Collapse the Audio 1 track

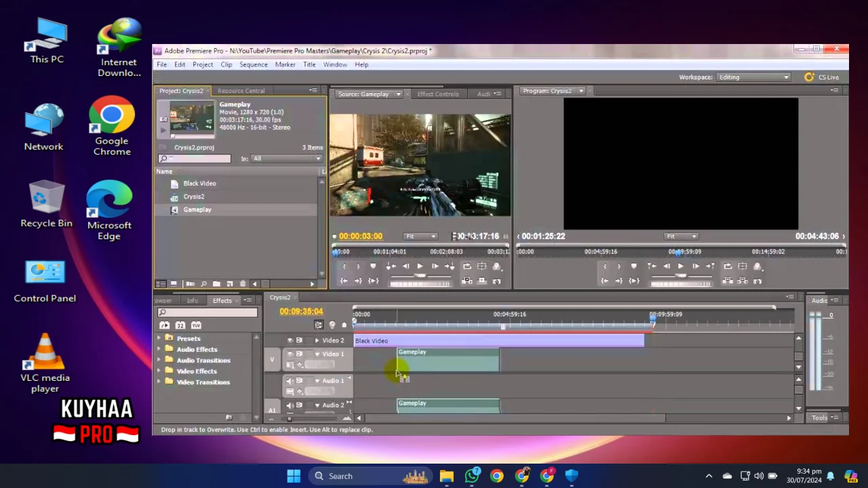317,381
